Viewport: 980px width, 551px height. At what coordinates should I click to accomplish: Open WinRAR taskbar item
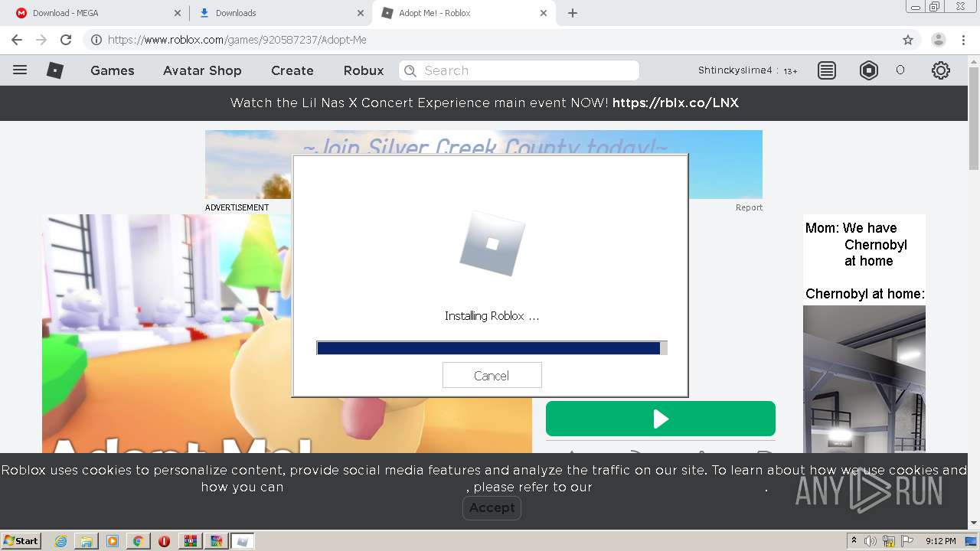click(191, 541)
